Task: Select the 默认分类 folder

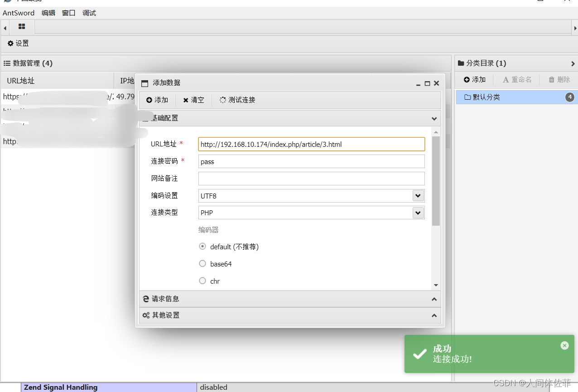Action: pyautogui.click(x=516, y=97)
